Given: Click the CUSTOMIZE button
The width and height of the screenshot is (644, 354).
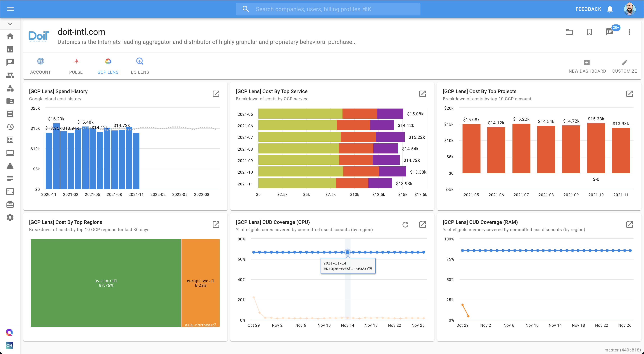Looking at the screenshot, I should [624, 66].
